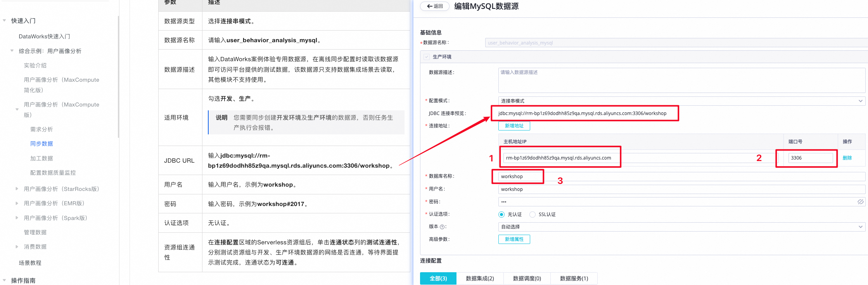
Task: Click the 适用环境 table cell
Action: pos(180,118)
